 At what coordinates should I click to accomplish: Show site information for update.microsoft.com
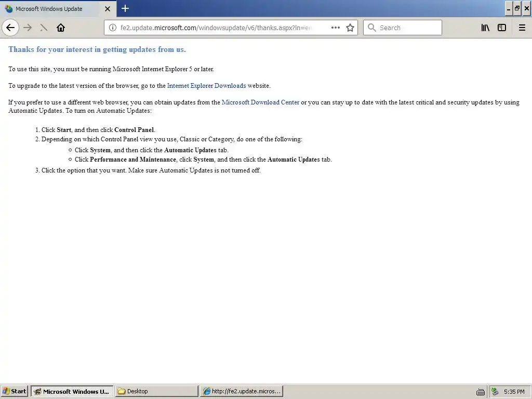113,28
